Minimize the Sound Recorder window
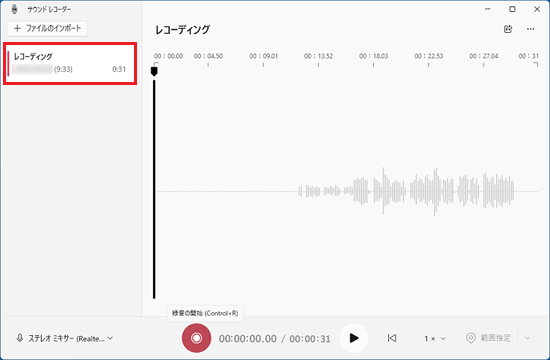Viewport: 550px width, 360px height. [488, 9]
